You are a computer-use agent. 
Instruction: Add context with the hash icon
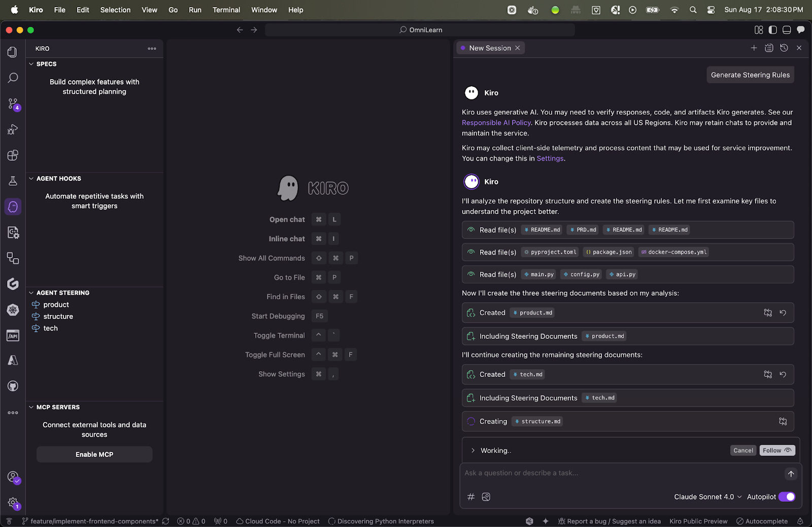[471, 497]
